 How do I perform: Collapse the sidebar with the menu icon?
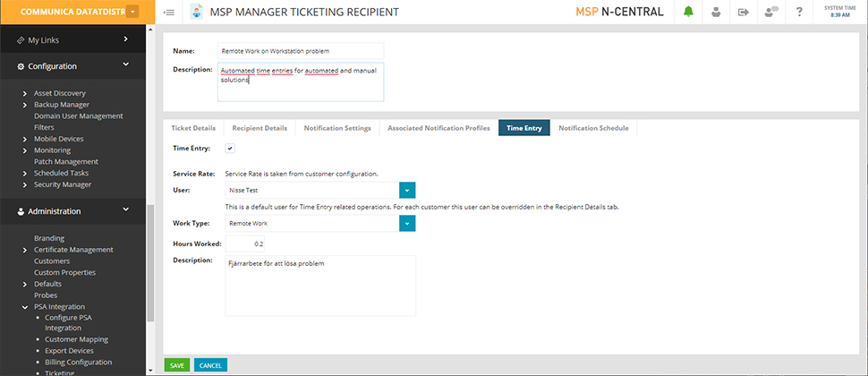[x=169, y=13]
